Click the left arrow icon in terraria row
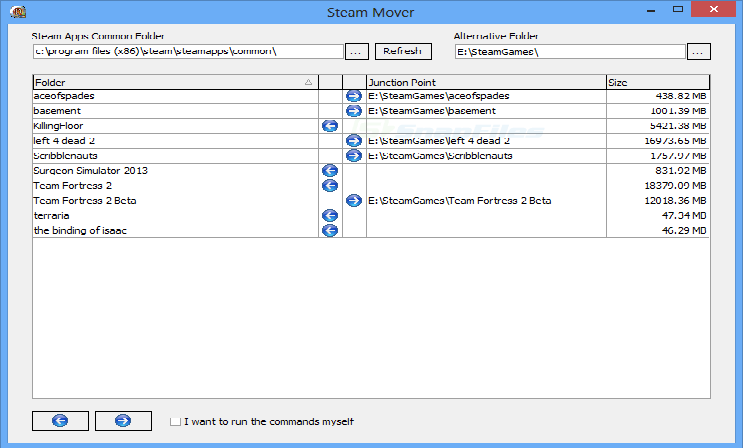Viewport: 743px width, 448px height. point(330,216)
